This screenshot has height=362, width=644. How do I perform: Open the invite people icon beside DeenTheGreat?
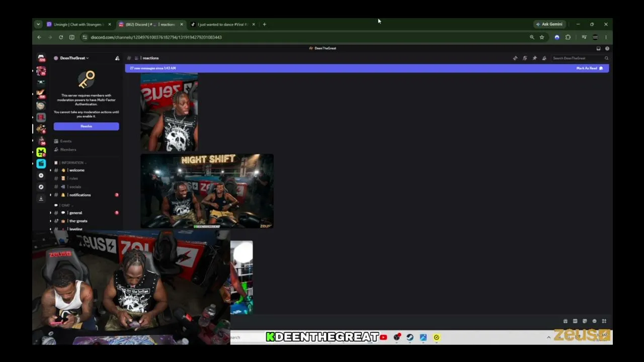pos(117,58)
